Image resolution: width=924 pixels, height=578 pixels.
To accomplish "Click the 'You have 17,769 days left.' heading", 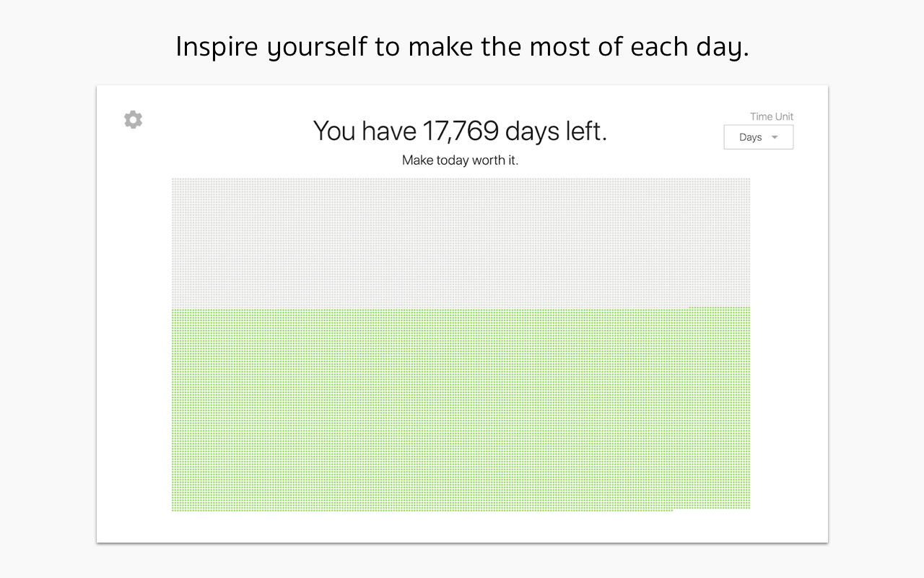I will click(x=461, y=131).
